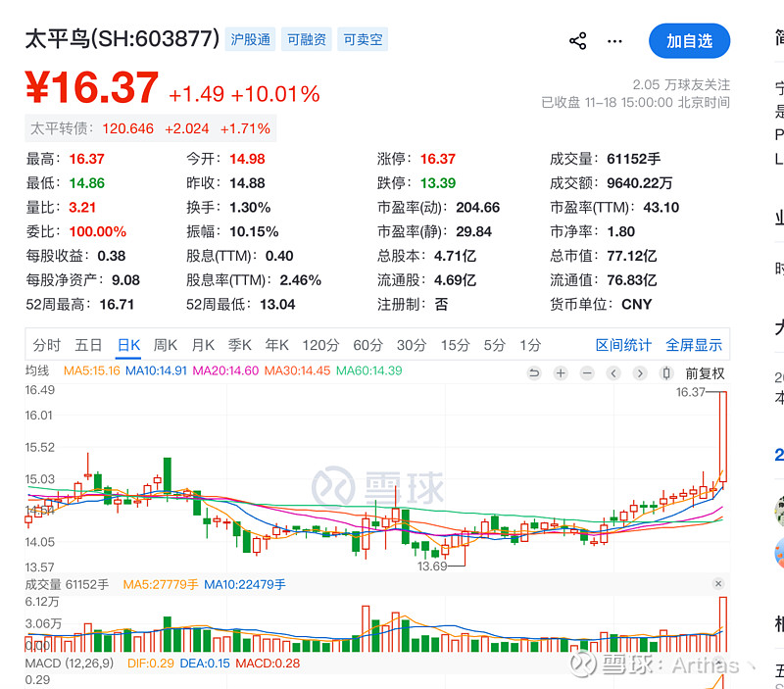Click the tallest latest volume bar

pyautogui.click(x=723, y=624)
